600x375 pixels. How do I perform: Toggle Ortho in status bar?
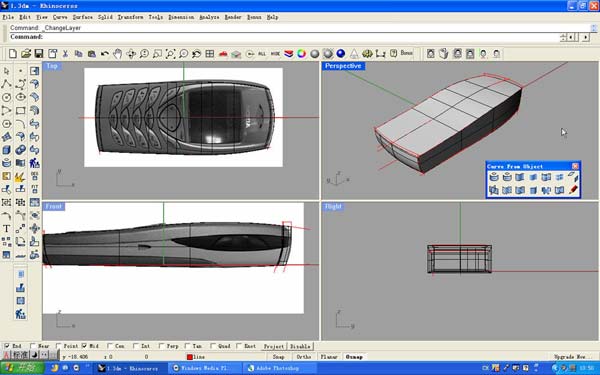click(x=304, y=357)
